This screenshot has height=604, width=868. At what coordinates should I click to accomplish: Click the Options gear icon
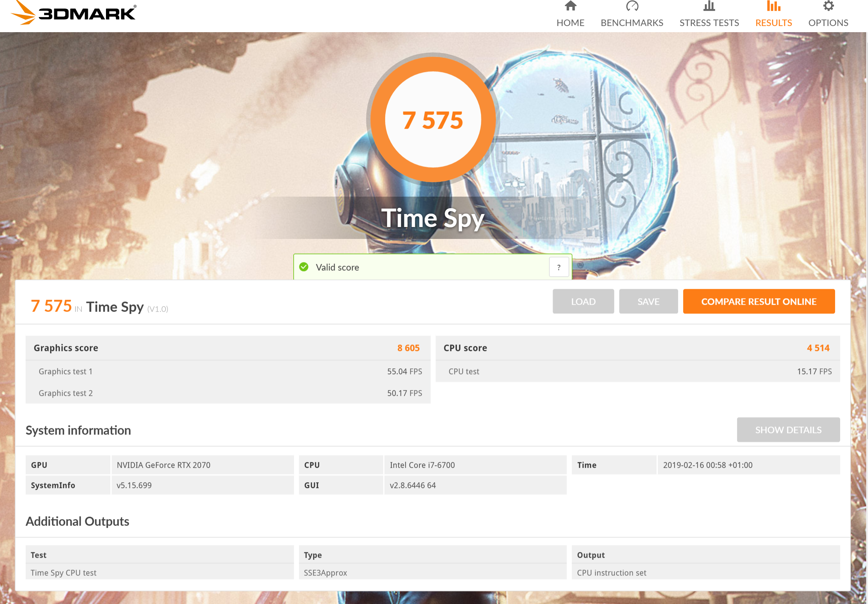[828, 7]
